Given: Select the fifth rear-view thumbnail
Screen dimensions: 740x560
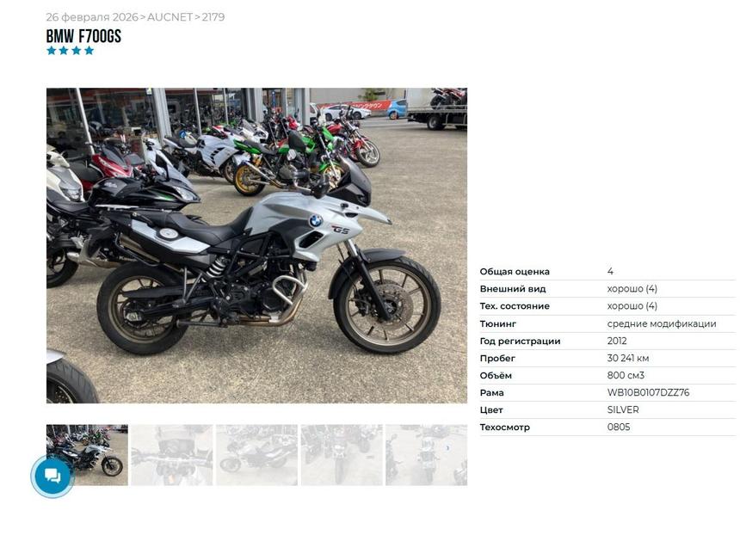Looking at the screenshot, I should click(426, 455).
